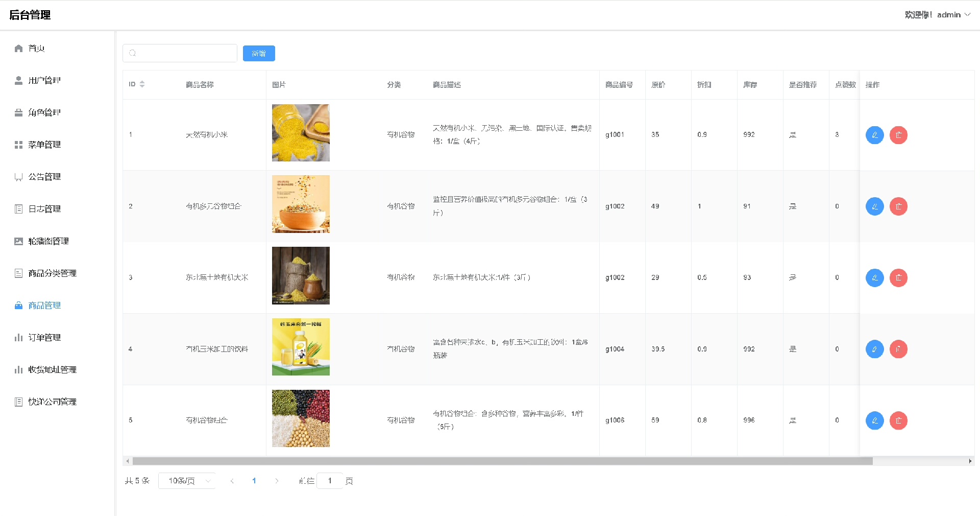Screen dimensions: 980x516
Task: Click the blue edit icon for row 3
Action: pos(874,278)
